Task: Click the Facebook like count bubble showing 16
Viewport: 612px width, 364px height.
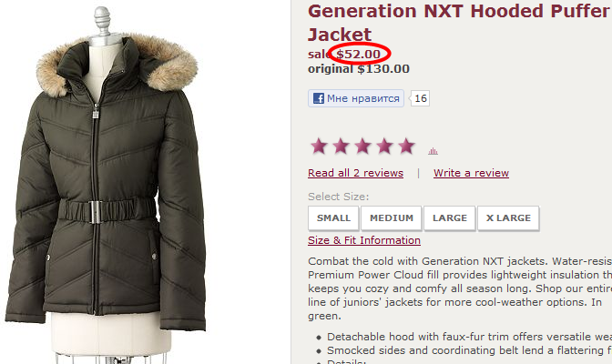Action: pos(420,98)
